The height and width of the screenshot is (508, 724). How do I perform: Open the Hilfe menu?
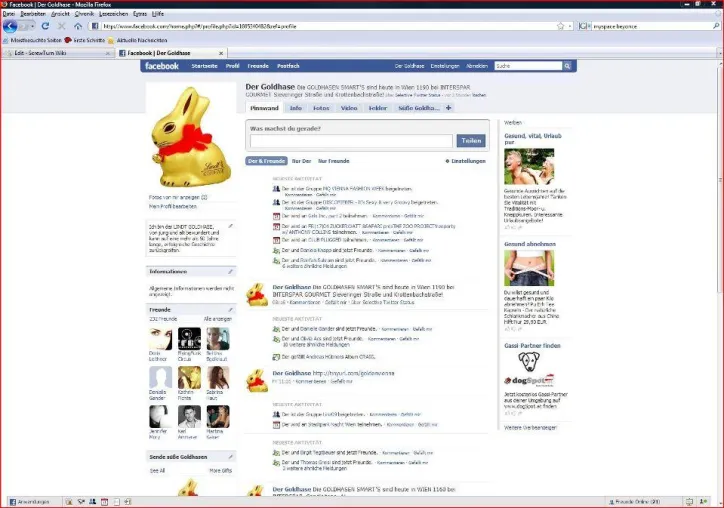click(158, 14)
